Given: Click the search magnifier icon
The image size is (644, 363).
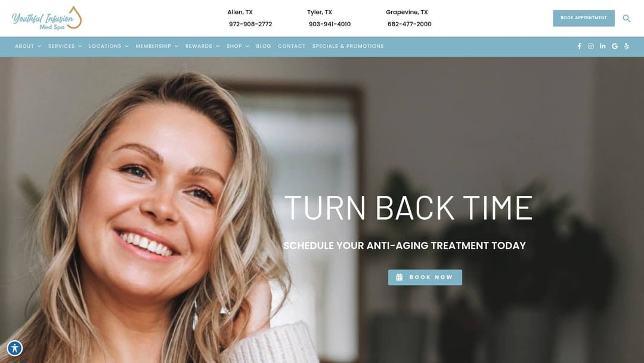Looking at the screenshot, I should click(x=626, y=19).
